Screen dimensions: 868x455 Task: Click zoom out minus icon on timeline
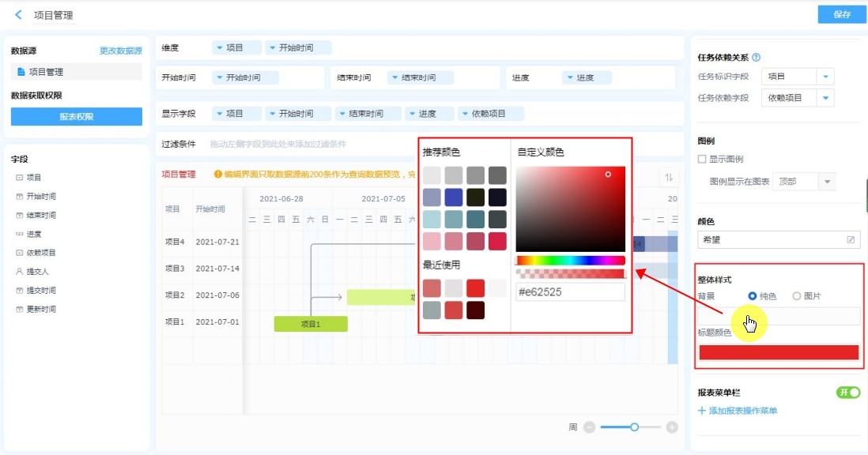pos(589,427)
